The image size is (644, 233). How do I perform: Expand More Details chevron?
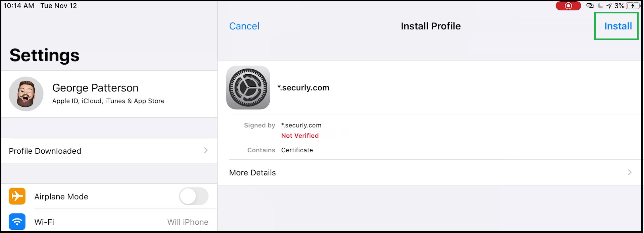point(630,172)
